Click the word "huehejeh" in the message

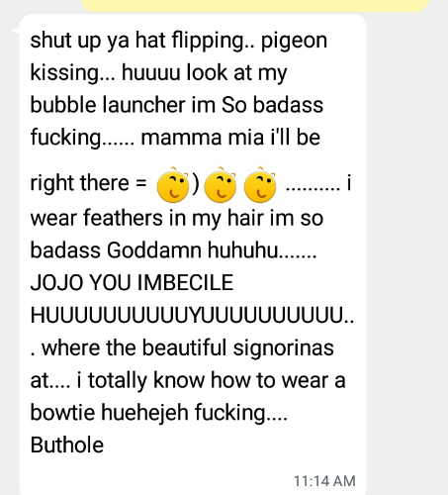pos(144,413)
